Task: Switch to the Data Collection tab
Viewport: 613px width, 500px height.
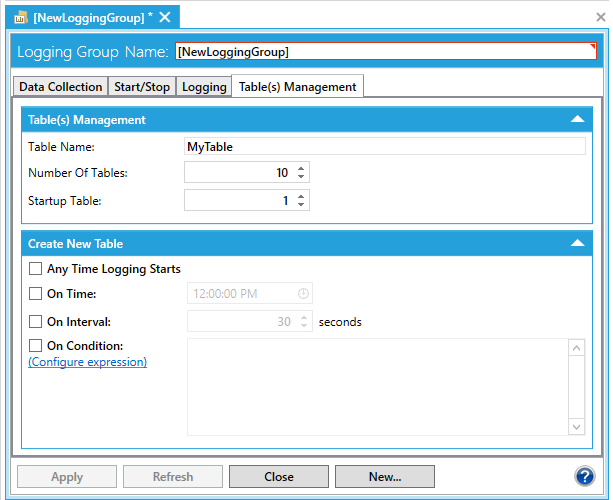Action: pos(61,87)
